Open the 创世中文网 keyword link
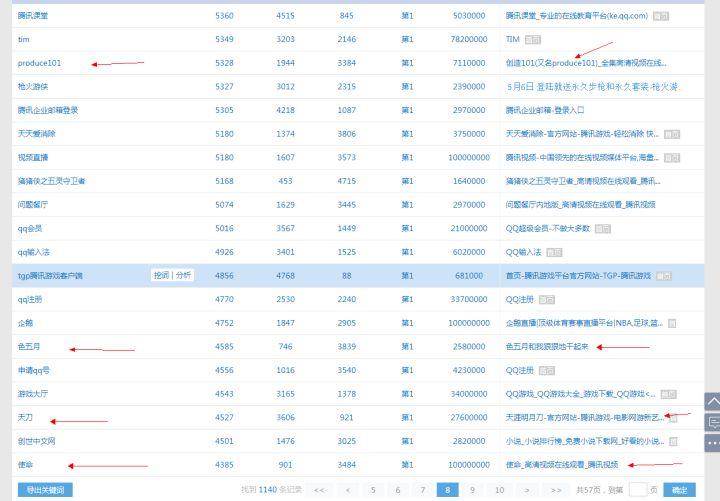The width and height of the screenshot is (720, 501). (36, 441)
